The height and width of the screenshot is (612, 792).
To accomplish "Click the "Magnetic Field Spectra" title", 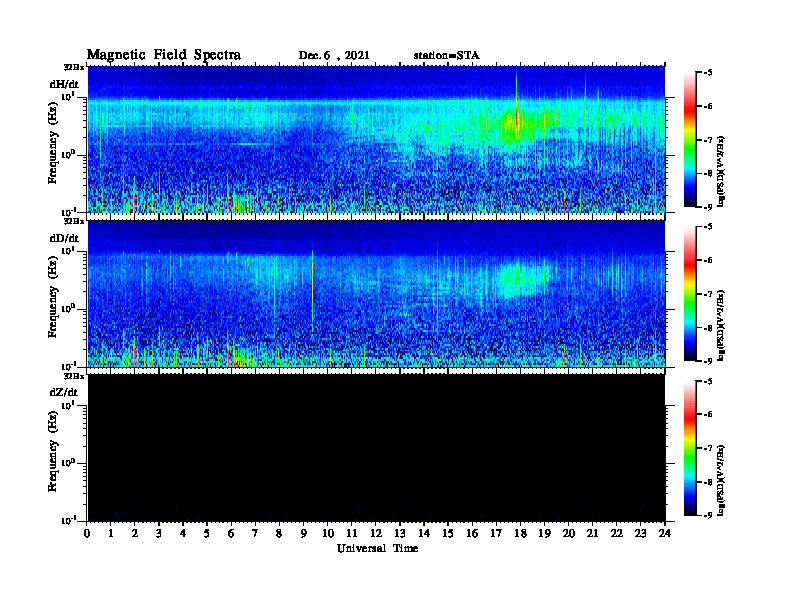I will tap(164, 55).
